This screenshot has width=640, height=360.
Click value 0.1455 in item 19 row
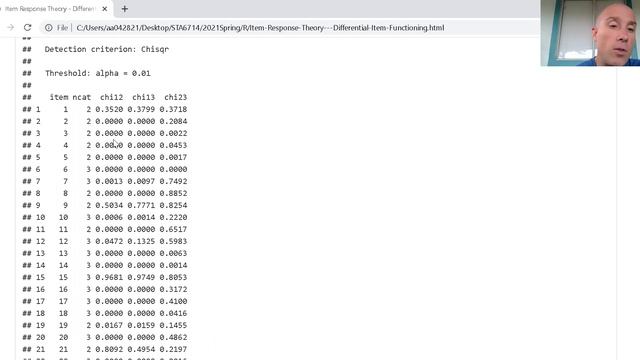(173, 325)
